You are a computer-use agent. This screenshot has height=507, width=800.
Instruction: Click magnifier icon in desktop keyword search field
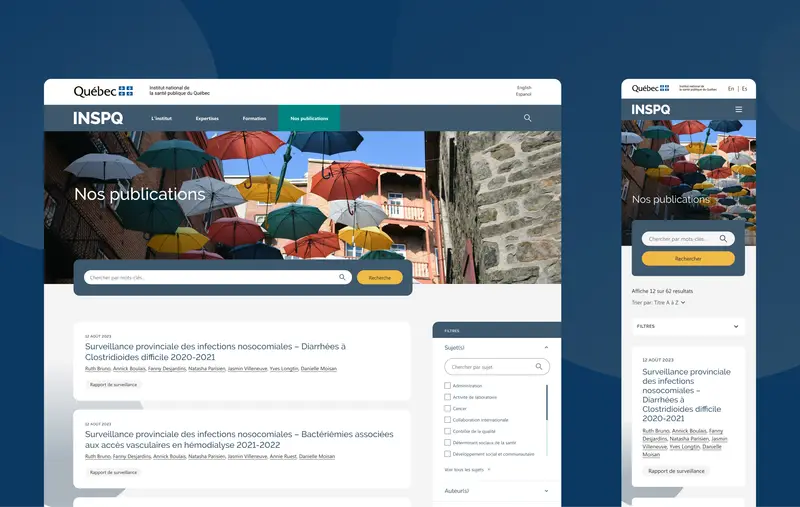coord(342,277)
